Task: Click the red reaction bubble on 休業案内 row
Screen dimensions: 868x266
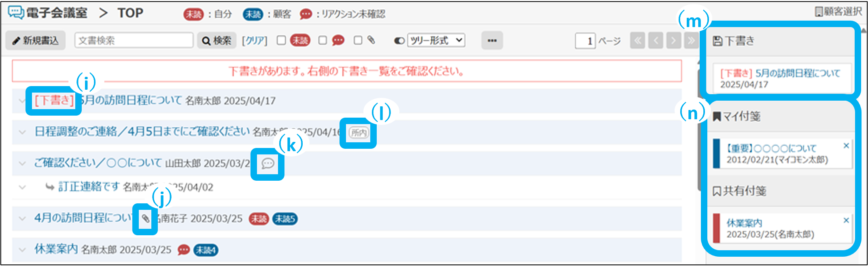Action: point(184,250)
